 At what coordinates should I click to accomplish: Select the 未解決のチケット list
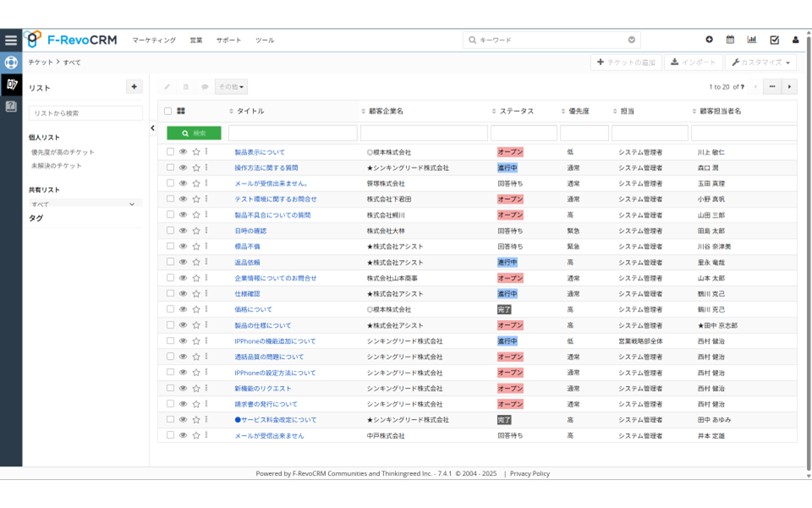tap(57, 166)
